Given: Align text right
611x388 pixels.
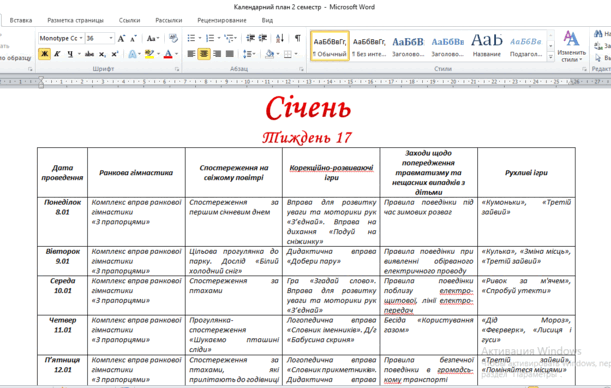Looking at the screenshot, I should (217, 54).
